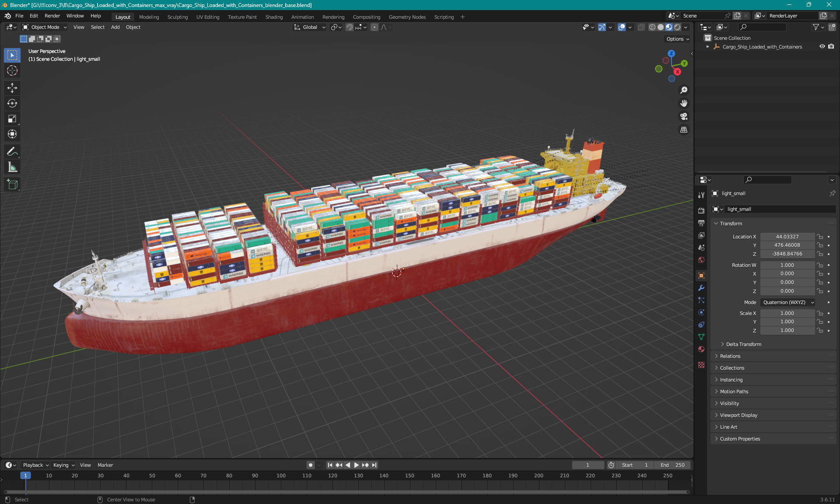Open the Object Mode dropdown
840x504 pixels.
click(45, 27)
